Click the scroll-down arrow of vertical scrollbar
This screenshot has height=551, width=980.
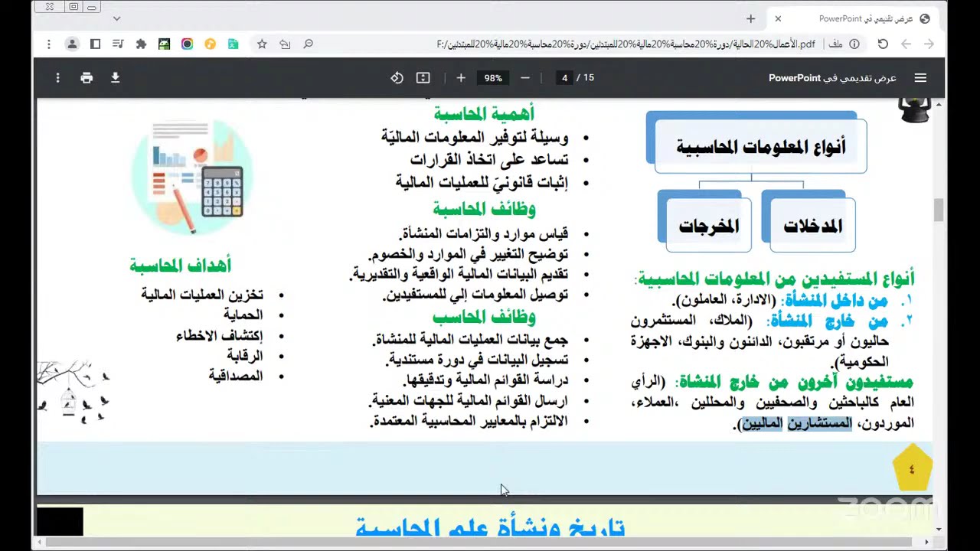[x=939, y=529]
